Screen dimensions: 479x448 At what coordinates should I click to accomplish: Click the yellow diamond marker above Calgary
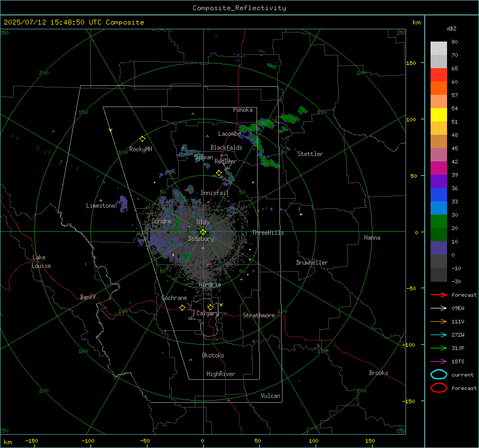tap(210, 307)
